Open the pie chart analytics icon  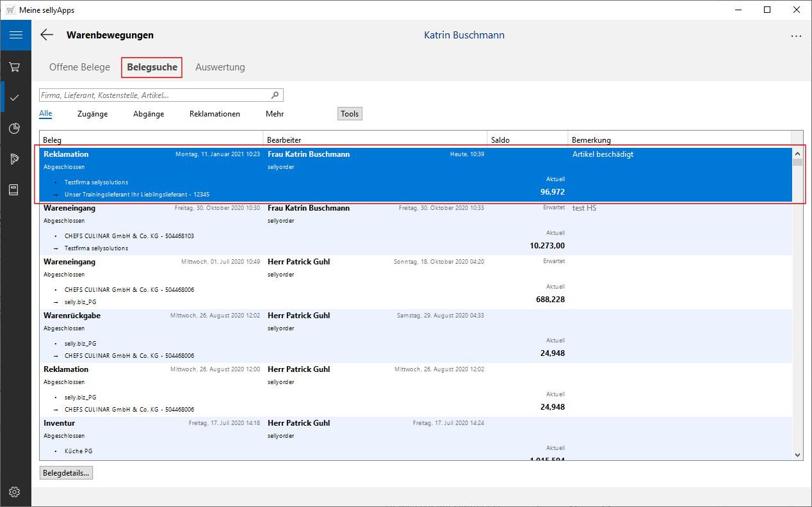(x=15, y=129)
